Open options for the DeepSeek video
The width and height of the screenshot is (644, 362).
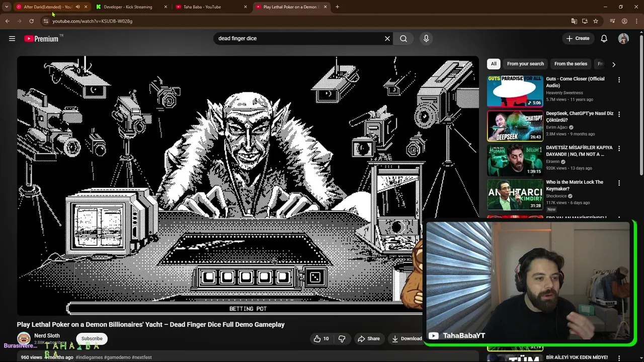coord(619,114)
